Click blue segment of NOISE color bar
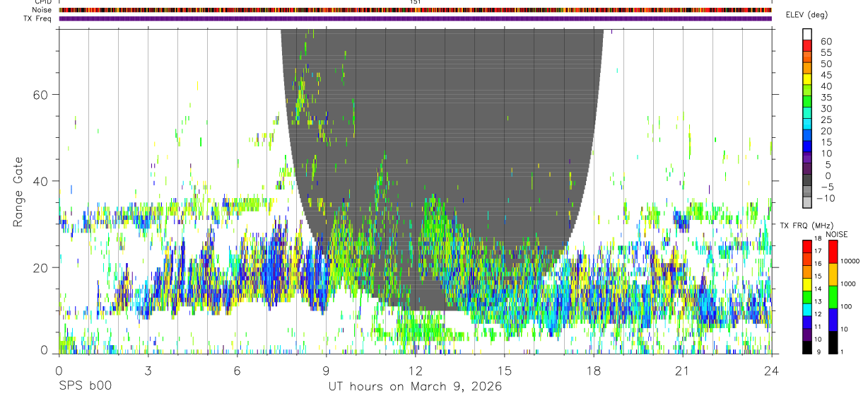 pyautogui.click(x=833, y=320)
